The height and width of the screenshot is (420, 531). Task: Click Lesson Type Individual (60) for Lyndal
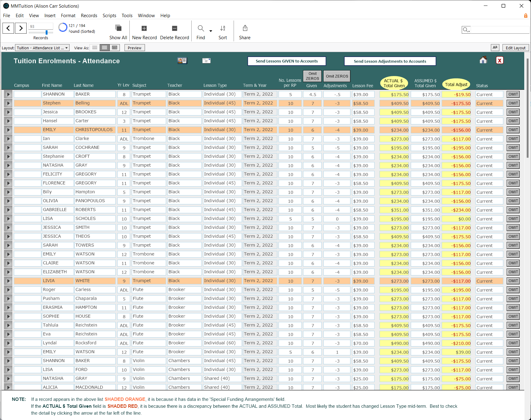[x=222, y=343]
